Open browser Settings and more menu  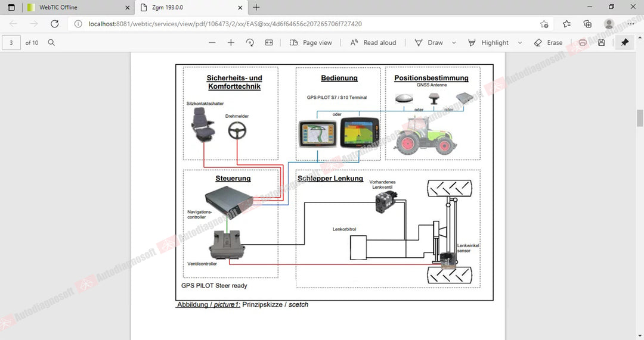(x=630, y=24)
